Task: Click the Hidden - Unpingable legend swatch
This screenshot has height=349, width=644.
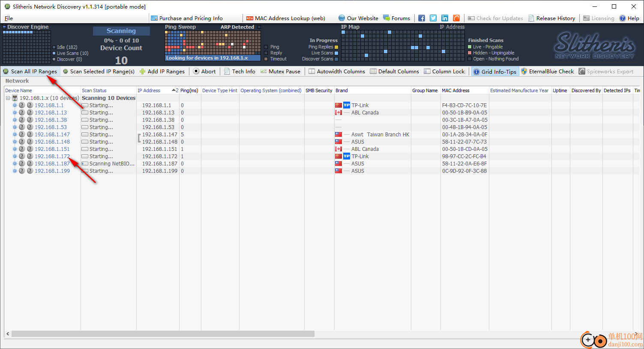Action: [x=470, y=53]
